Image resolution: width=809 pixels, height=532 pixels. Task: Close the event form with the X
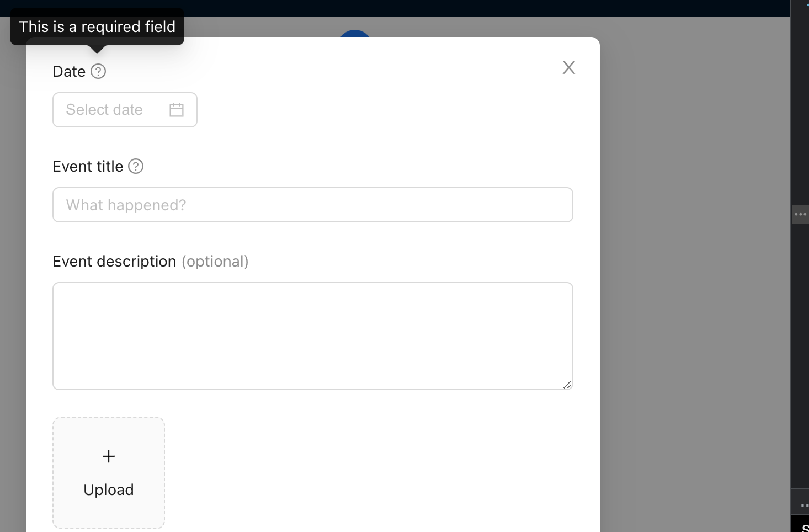[x=568, y=67]
